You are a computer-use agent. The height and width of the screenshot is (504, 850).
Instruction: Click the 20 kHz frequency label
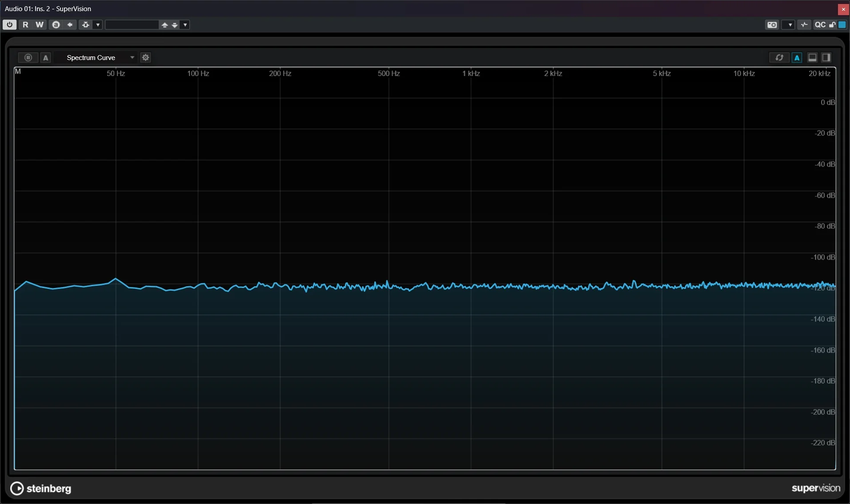coord(819,73)
